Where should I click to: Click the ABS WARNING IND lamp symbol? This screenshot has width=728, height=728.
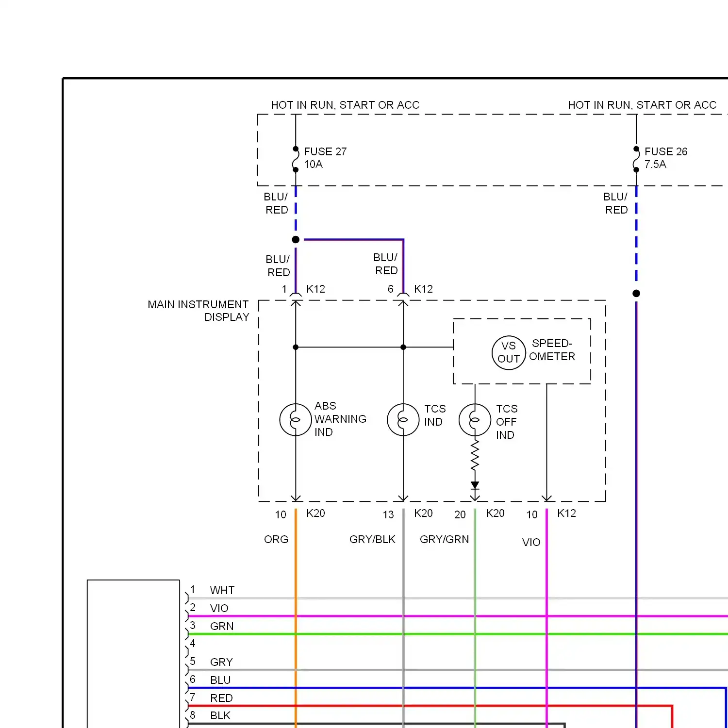coord(296,419)
